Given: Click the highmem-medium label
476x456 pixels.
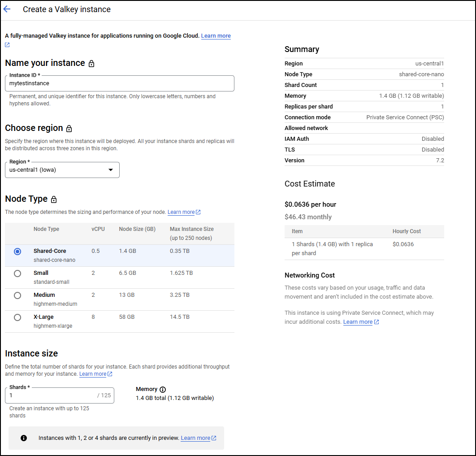Looking at the screenshot, I should pyautogui.click(x=55, y=304).
